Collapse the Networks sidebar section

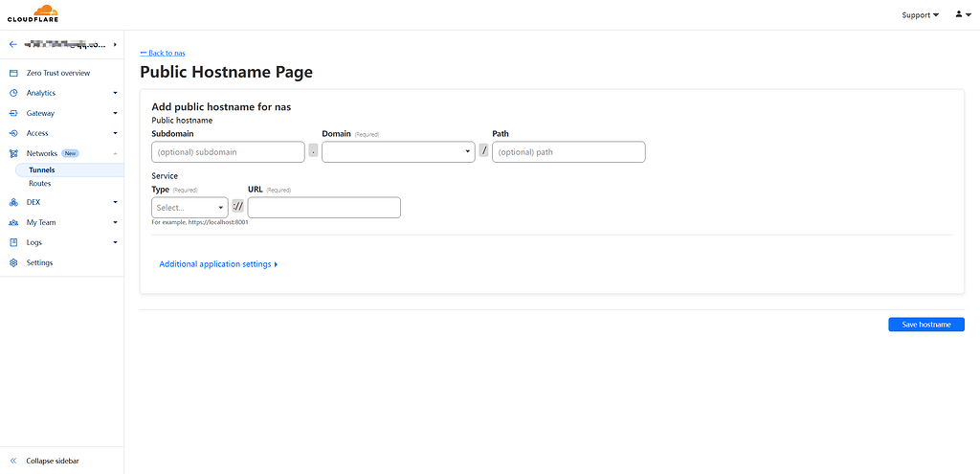(x=115, y=153)
